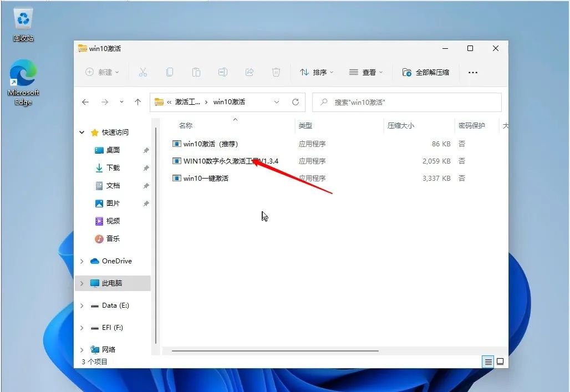Open the Recycle Bin desktop icon
This screenshot has width=570, height=392.
(23, 25)
